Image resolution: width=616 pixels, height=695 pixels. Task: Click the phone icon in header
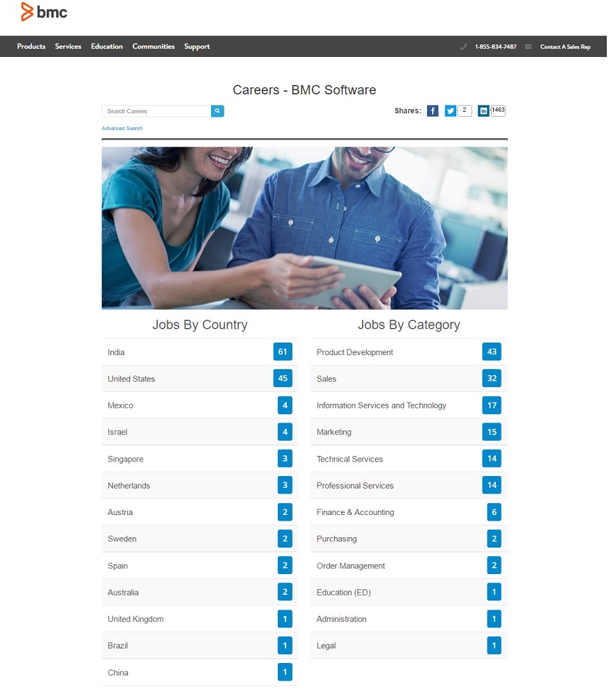click(x=463, y=47)
